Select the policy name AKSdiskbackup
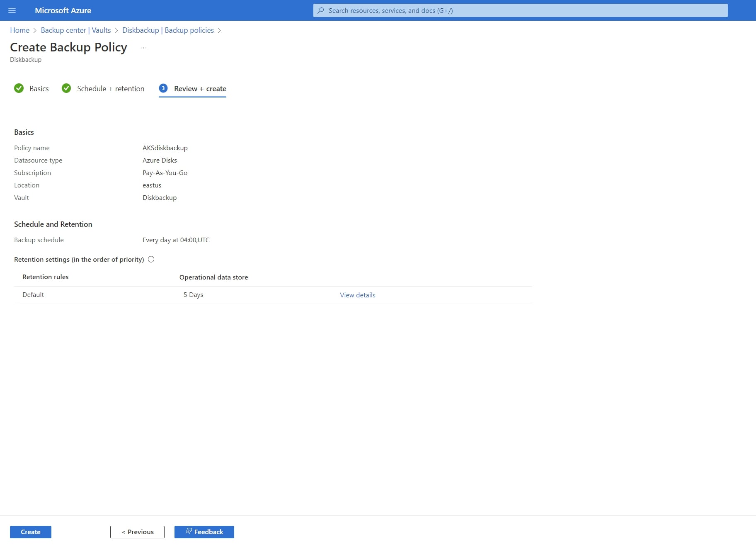The width and height of the screenshot is (756, 552). pos(165,148)
